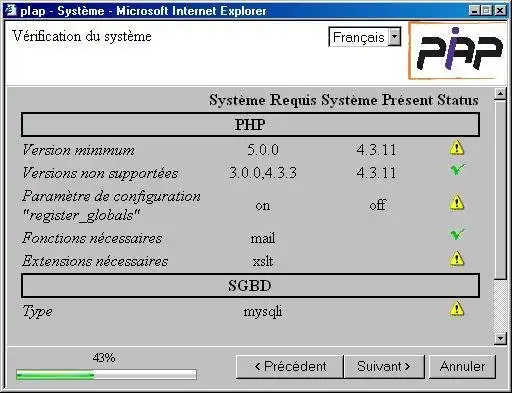Viewport: 512px width, 393px height.
Task: Click the required extension 'xslt'
Action: [x=263, y=261]
